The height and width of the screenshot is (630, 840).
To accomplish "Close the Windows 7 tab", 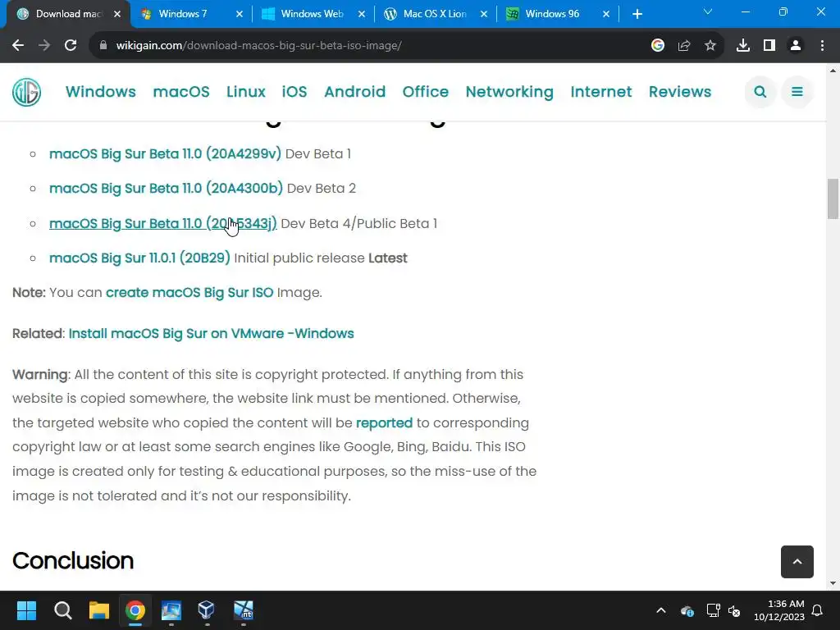I will click(240, 14).
